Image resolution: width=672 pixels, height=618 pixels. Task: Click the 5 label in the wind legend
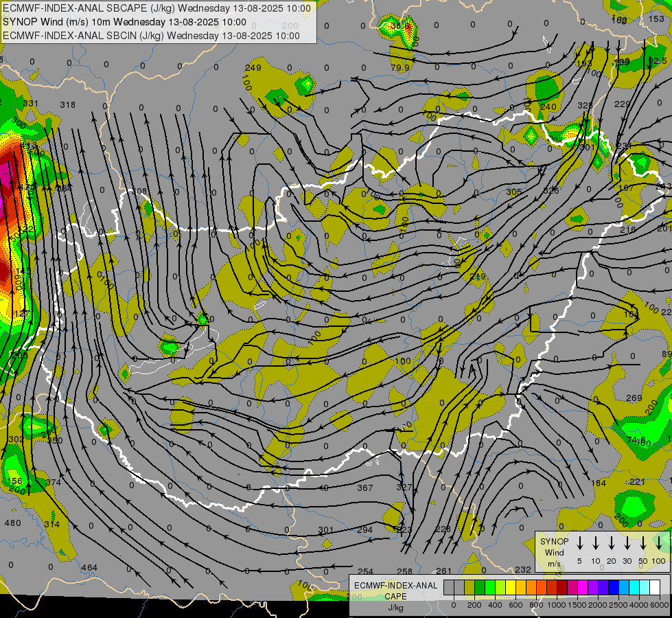coord(579,561)
